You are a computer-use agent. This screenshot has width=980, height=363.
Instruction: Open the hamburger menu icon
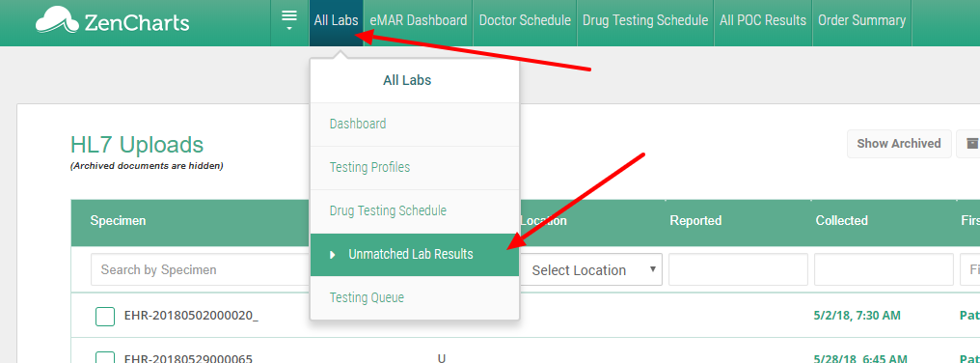tap(289, 16)
